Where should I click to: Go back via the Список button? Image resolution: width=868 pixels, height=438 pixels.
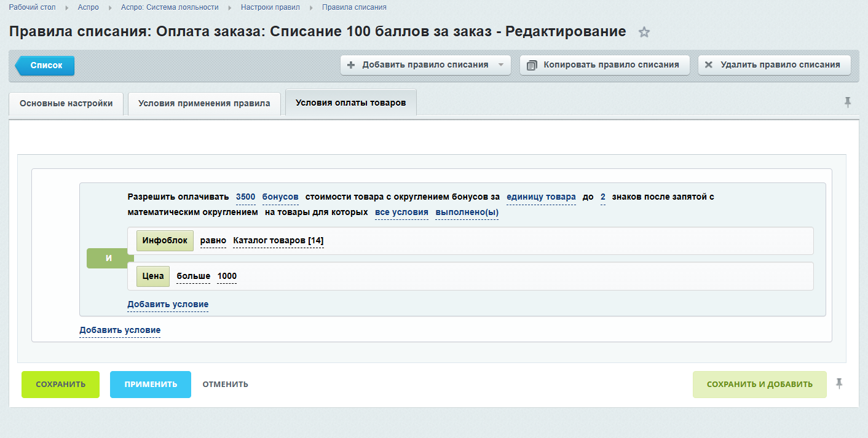click(x=46, y=65)
